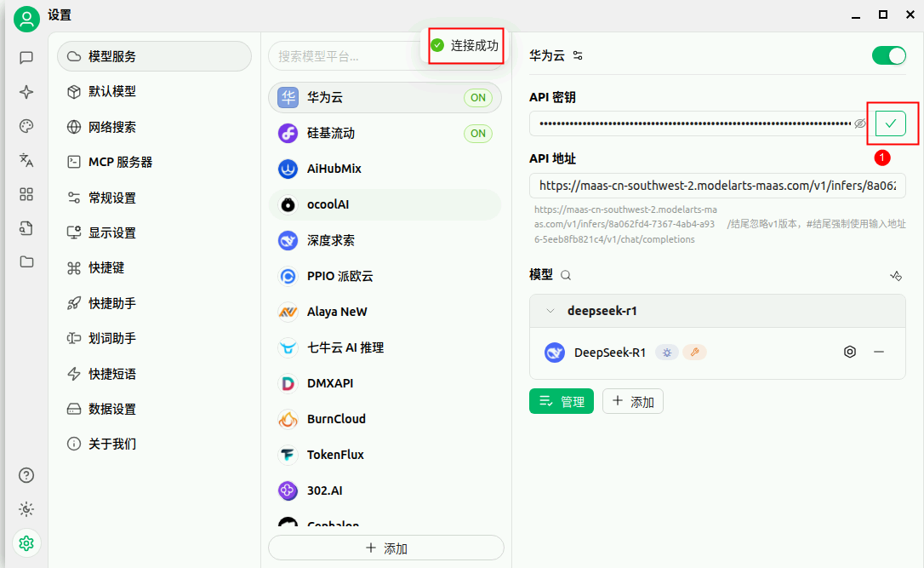Open 关于我们 settings menu
Screen dimensions: 924x568
[154, 445]
